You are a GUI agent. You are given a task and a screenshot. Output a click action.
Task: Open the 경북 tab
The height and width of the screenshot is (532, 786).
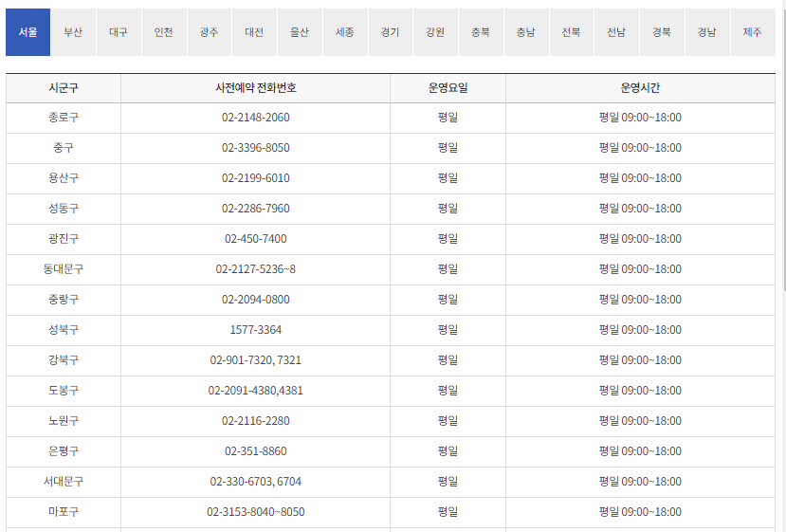pos(662,32)
